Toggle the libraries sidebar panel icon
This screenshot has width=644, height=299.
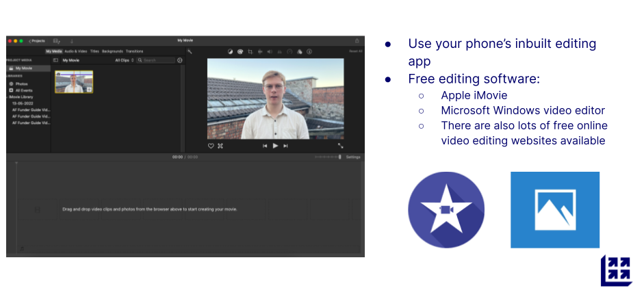tap(56, 60)
